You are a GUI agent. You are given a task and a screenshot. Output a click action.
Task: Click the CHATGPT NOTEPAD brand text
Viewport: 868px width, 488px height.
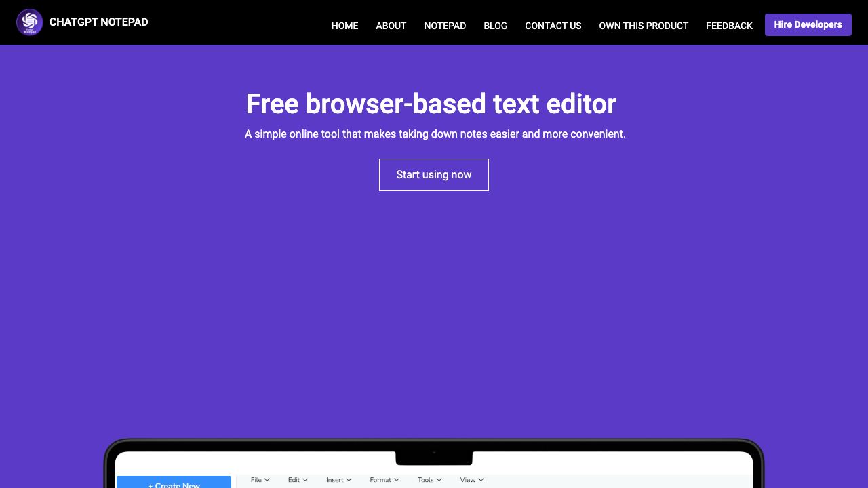point(99,22)
